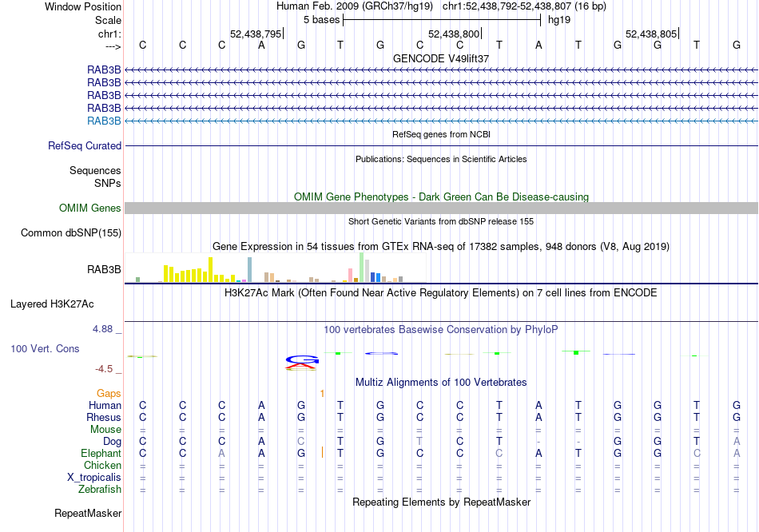Click the X_tropicalis species label
The image size is (759, 532).
point(94,478)
